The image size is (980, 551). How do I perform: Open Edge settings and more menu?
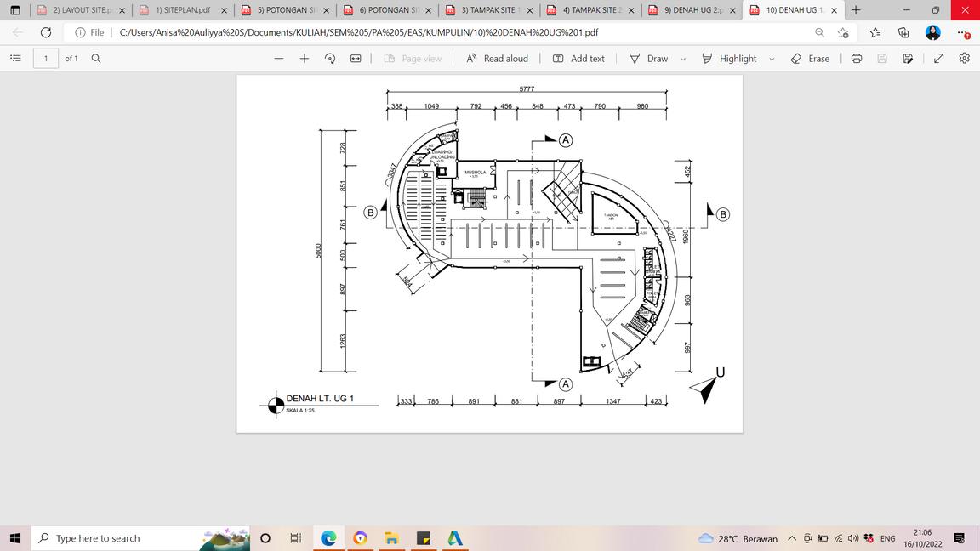(963, 32)
